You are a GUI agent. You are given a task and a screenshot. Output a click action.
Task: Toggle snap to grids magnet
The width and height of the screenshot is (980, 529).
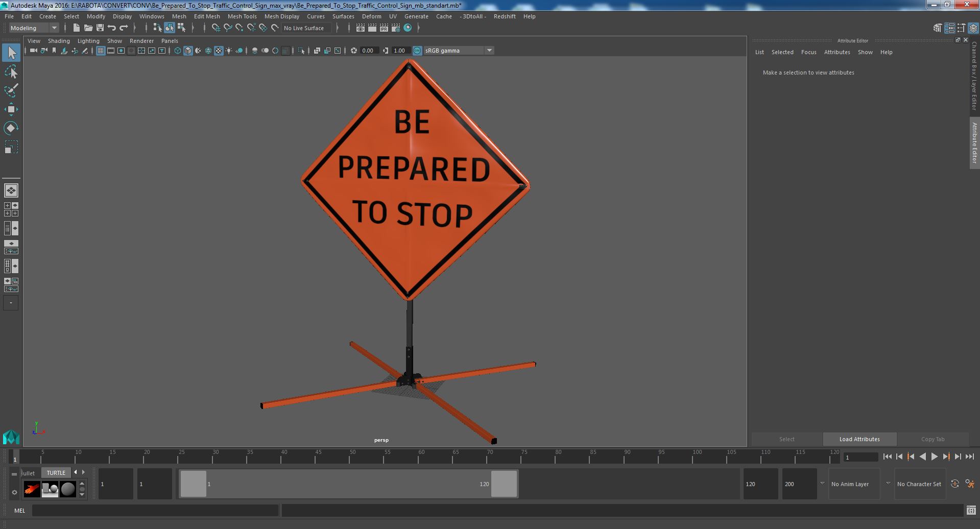(216, 28)
